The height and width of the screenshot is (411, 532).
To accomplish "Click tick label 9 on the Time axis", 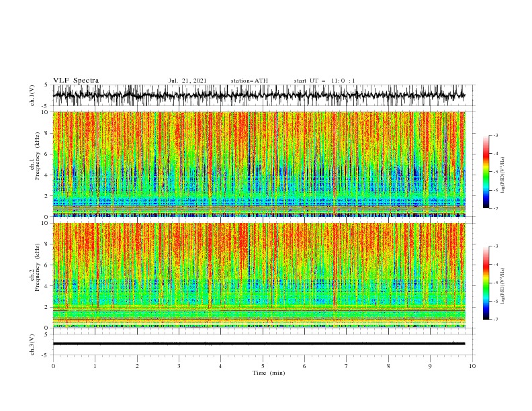I will pos(430,366).
